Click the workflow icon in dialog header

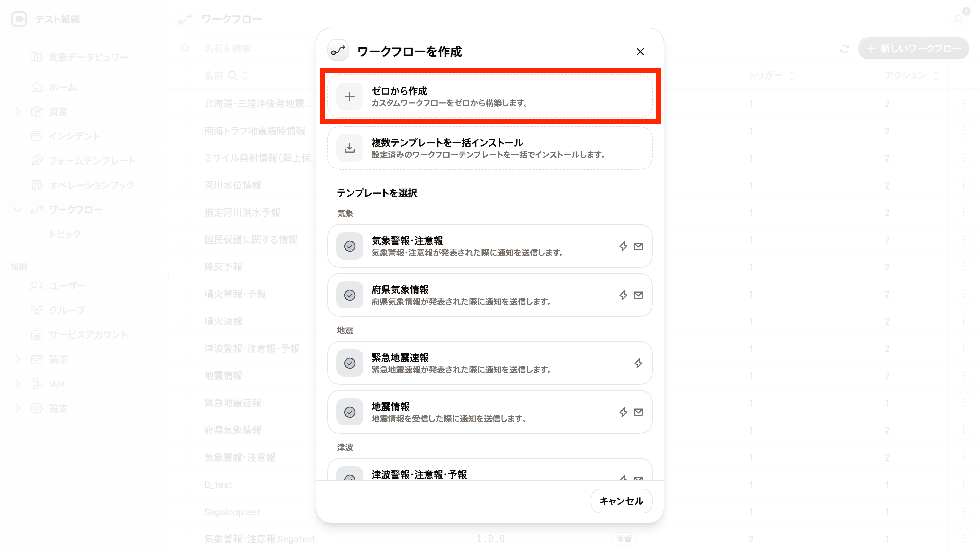(x=338, y=51)
